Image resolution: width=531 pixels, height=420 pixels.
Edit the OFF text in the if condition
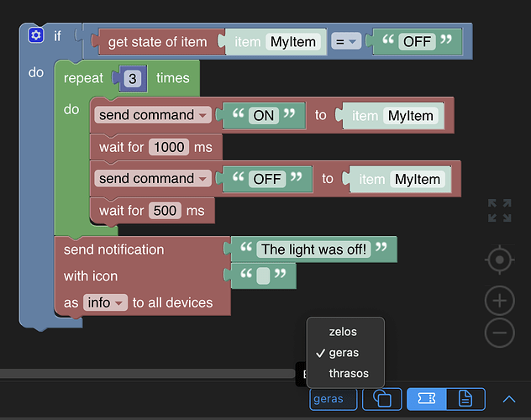417,42
